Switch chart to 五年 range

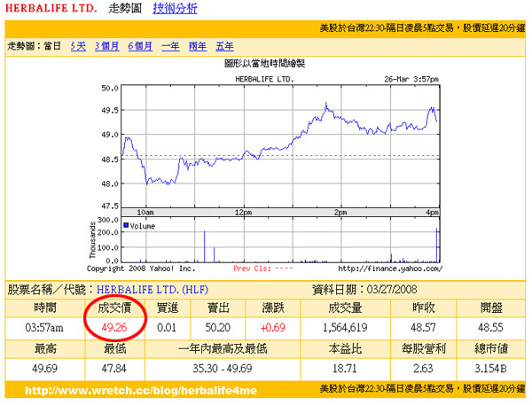coord(224,46)
